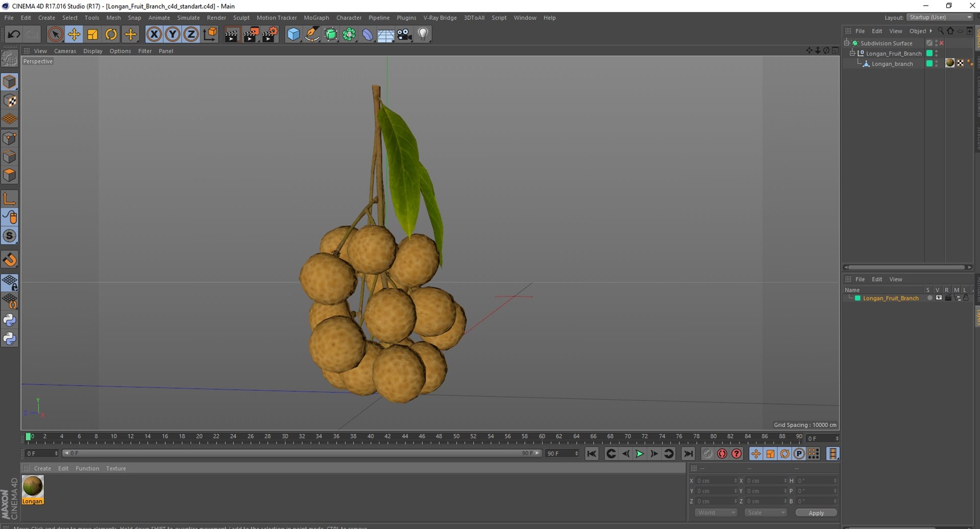980x529 pixels.
Task: Toggle Longan_Fruit_Branch layer visibility eye
Action: coord(939,298)
